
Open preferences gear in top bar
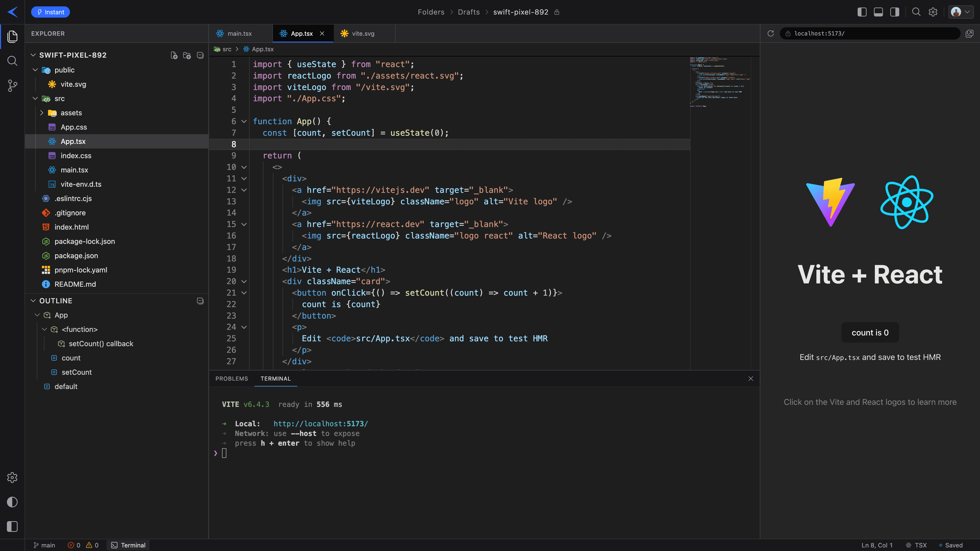(933, 12)
